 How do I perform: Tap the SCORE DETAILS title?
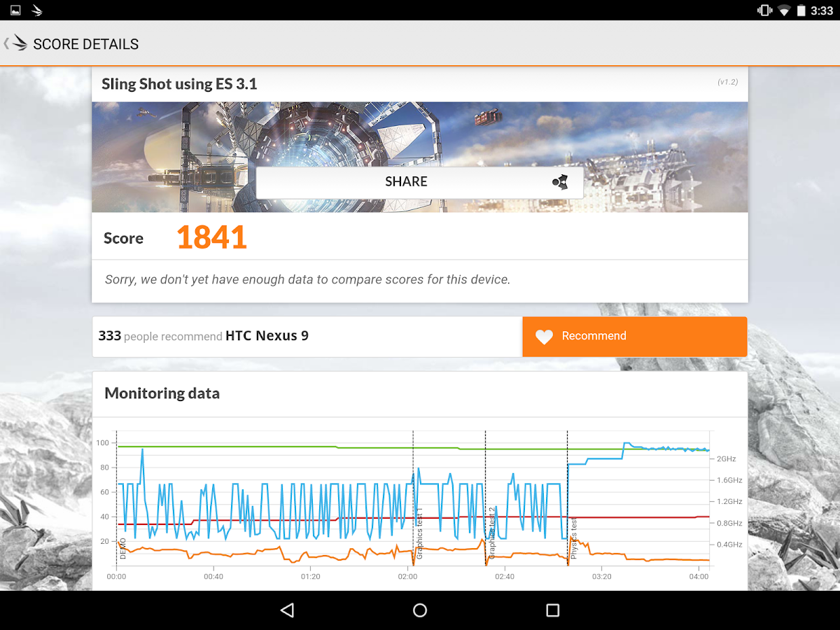[86, 44]
